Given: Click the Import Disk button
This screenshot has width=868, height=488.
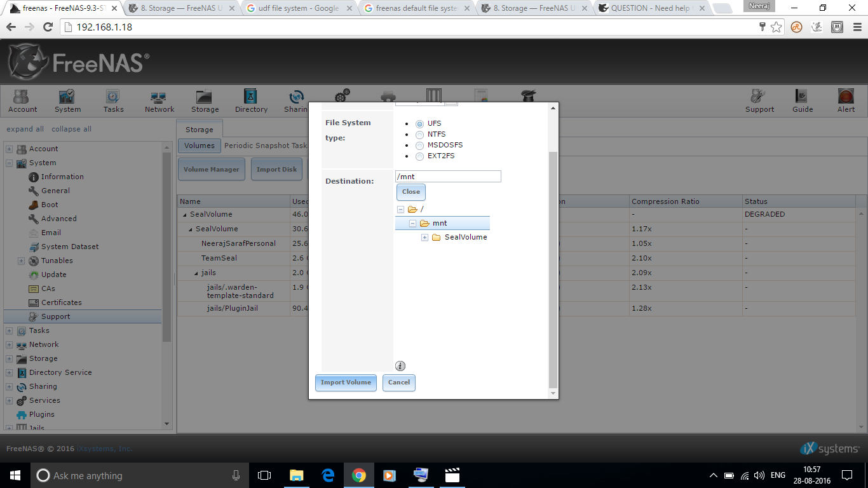Looking at the screenshot, I should click(277, 170).
